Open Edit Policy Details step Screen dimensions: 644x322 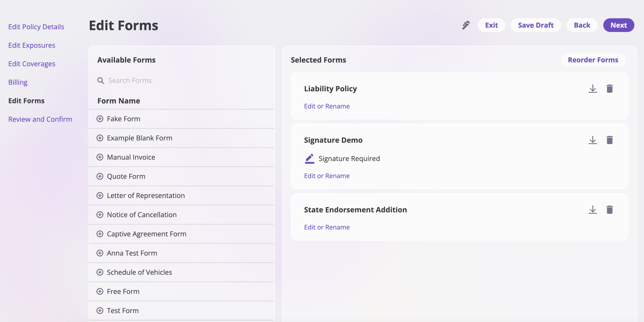[36, 27]
